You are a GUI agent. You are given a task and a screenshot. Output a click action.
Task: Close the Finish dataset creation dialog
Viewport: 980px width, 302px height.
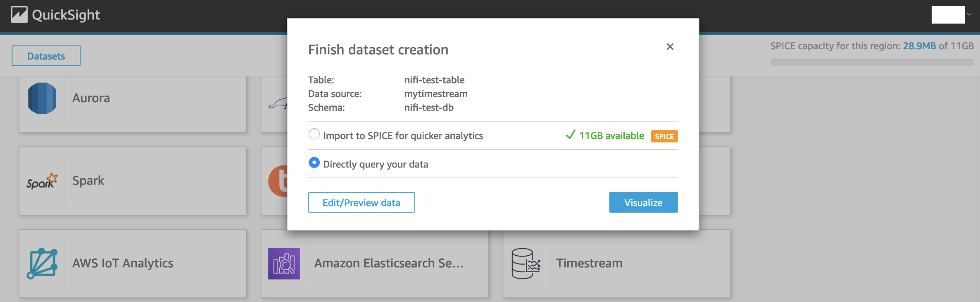coord(670,47)
